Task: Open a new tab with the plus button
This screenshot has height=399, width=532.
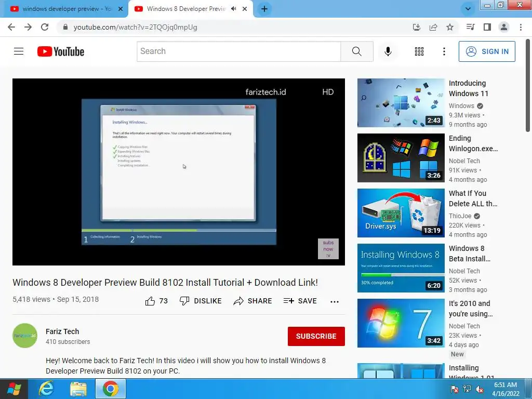Action: pyautogui.click(x=264, y=9)
